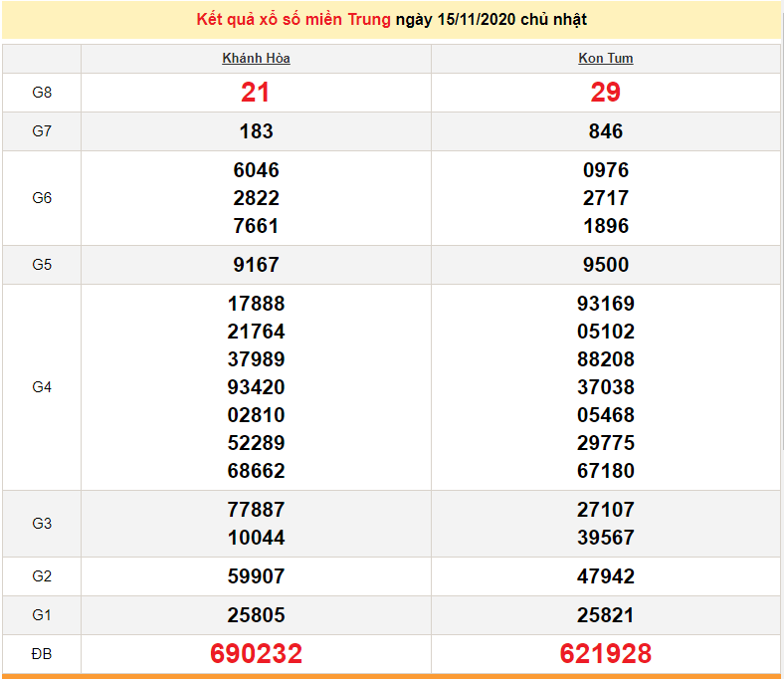
Task: Click Kon Tum special prize 621928
Action: [605, 654]
